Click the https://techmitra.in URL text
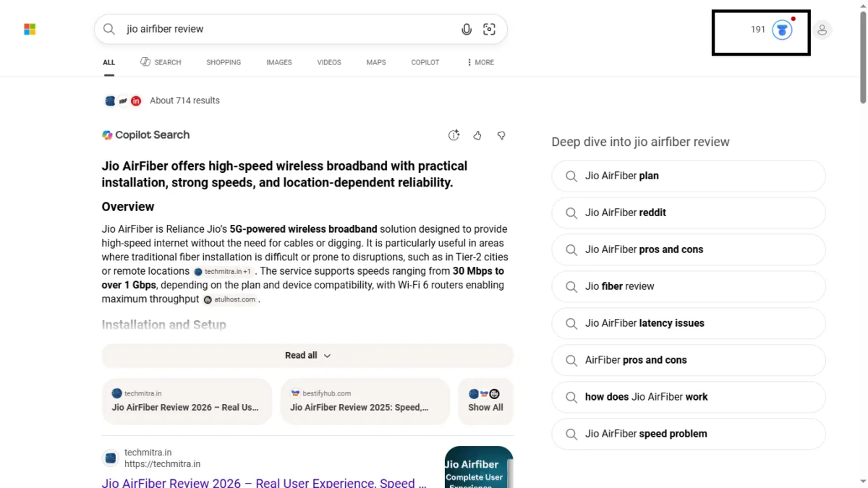 (162, 464)
